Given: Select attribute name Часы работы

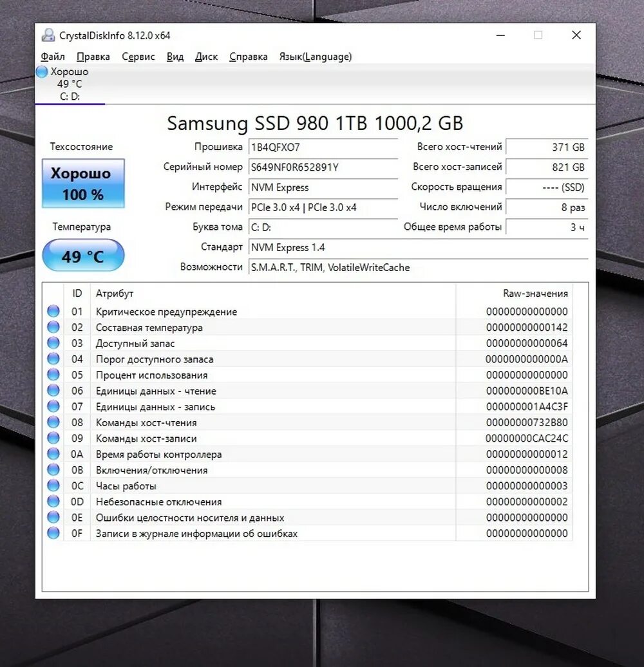Looking at the screenshot, I should [x=126, y=486].
